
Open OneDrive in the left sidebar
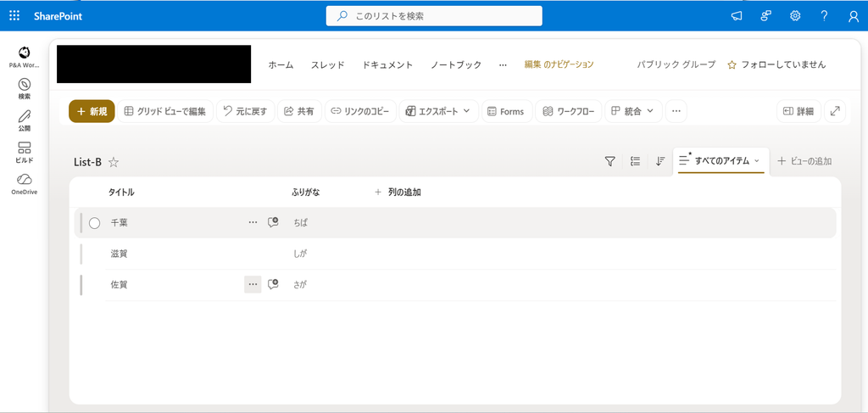(24, 184)
